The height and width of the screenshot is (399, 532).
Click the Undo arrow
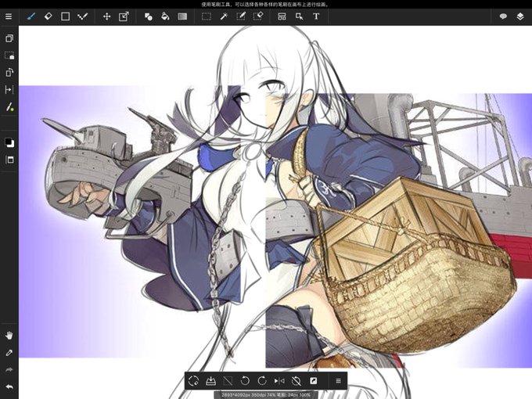(x=9, y=386)
